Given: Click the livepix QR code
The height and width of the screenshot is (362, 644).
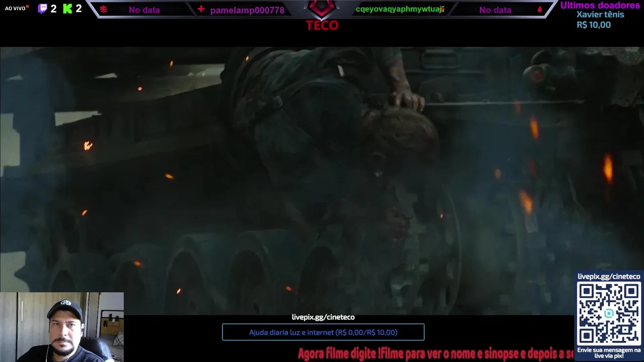Looking at the screenshot, I should (609, 313).
